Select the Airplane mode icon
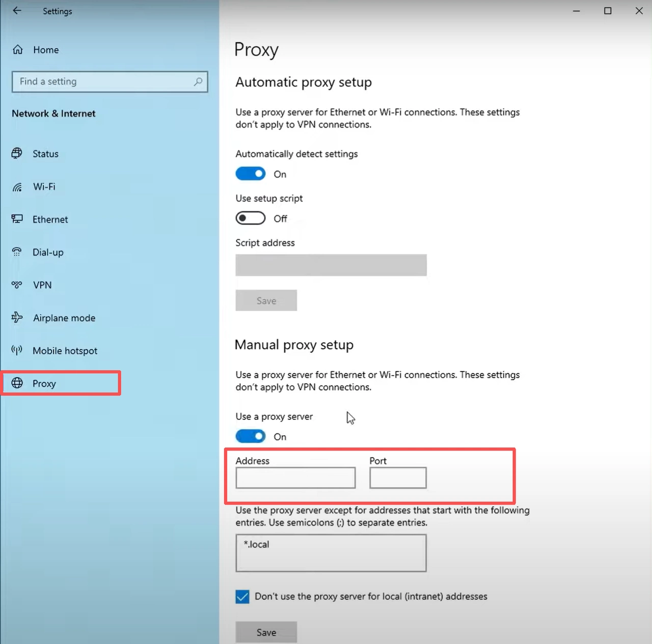This screenshot has width=652, height=644. click(x=17, y=317)
